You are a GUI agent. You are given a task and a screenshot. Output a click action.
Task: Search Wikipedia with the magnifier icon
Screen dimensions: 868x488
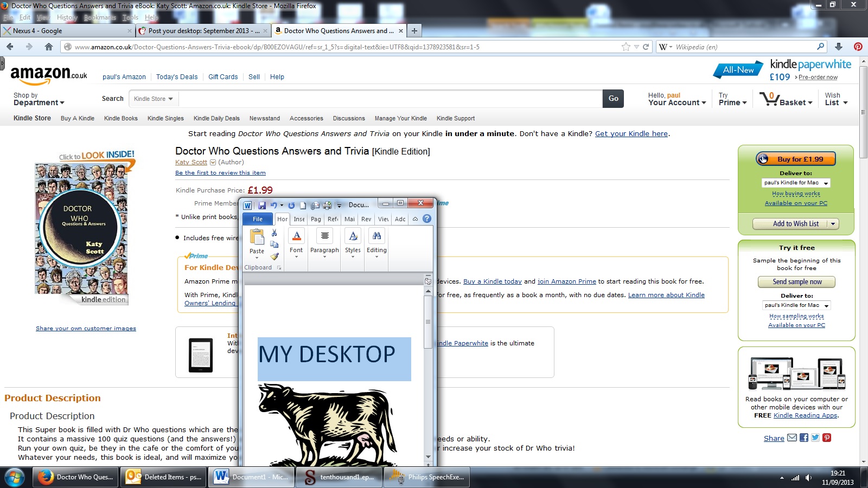pos(820,47)
